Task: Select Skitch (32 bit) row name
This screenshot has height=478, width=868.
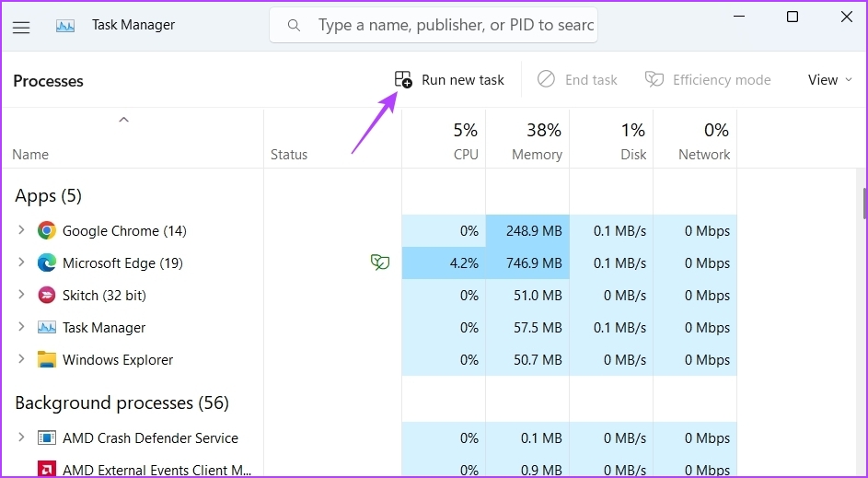Action: coord(104,296)
